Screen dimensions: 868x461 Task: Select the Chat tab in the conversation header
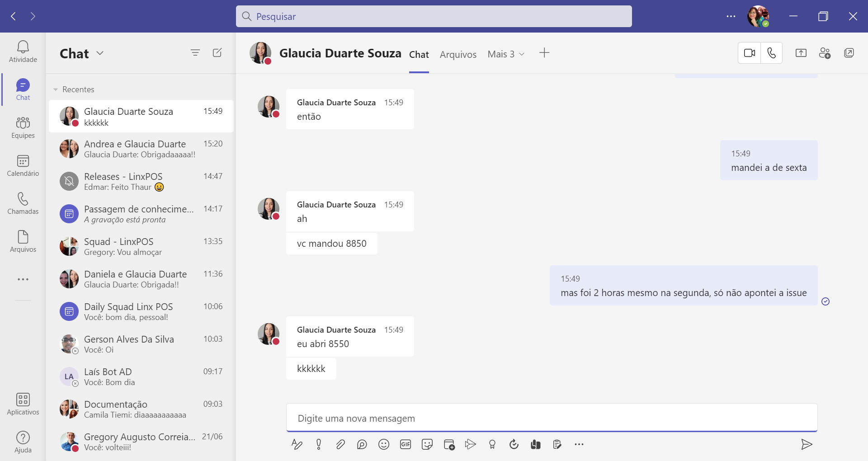pos(419,54)
